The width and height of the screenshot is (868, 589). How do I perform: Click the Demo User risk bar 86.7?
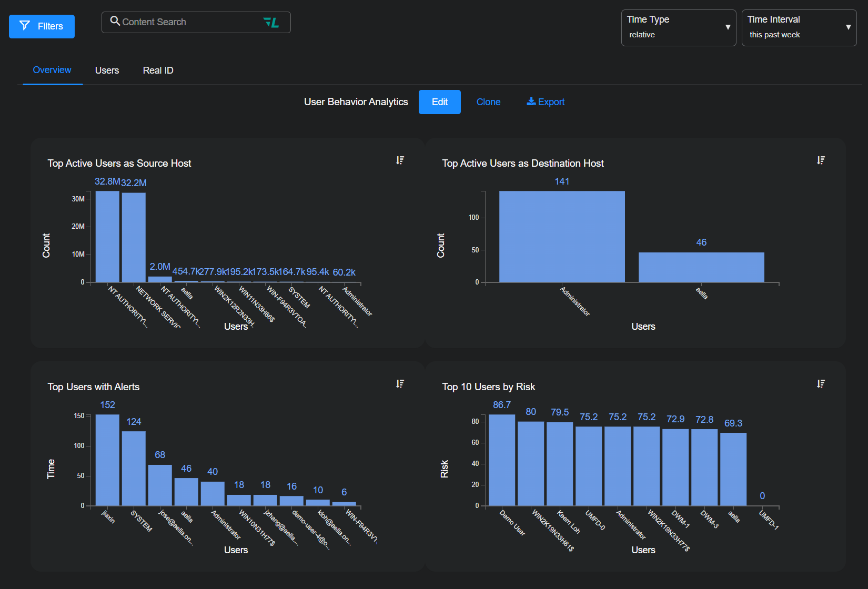pyautogui.click(x=501, y=460)
